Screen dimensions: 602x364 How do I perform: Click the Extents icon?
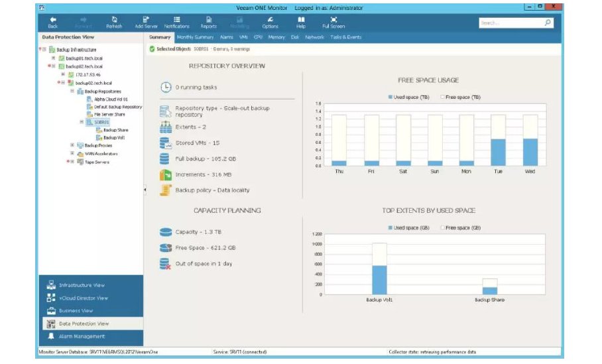pos(166,127)
